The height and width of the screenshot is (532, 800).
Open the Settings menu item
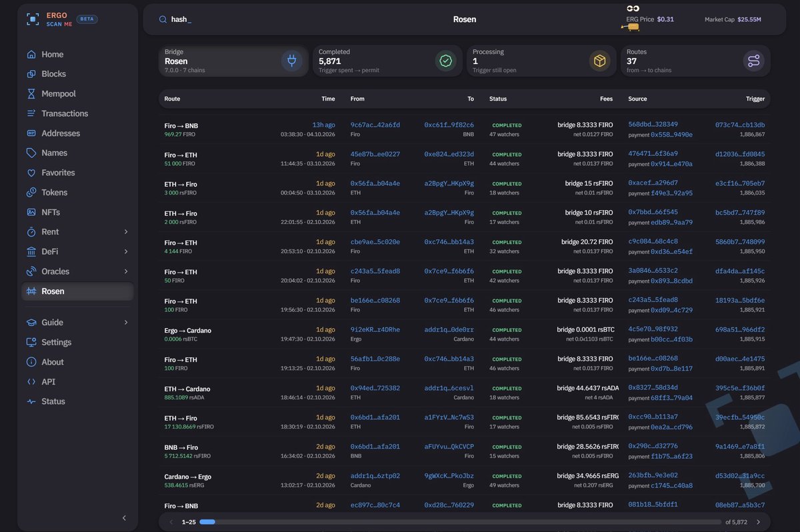click(x=77, y=342)
